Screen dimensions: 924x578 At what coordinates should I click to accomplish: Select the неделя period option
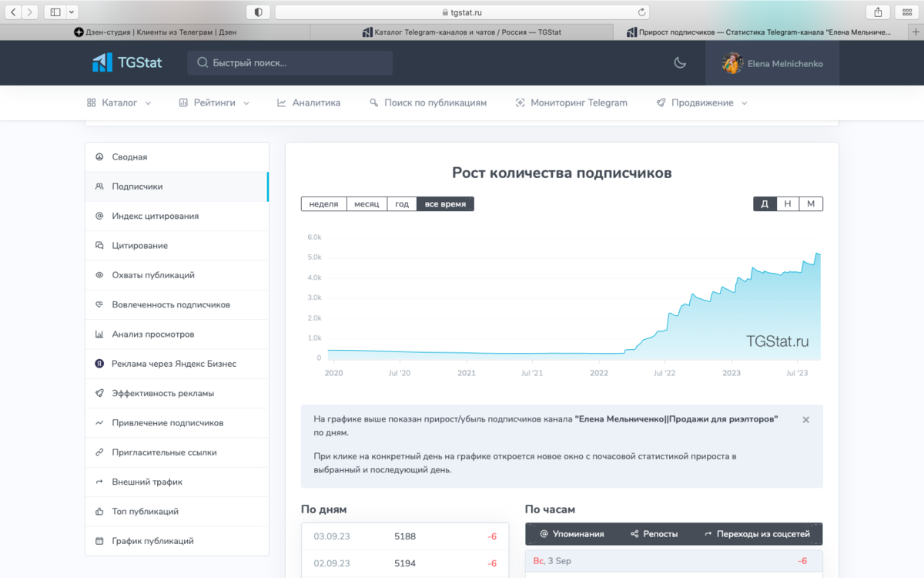click(324, 204)
